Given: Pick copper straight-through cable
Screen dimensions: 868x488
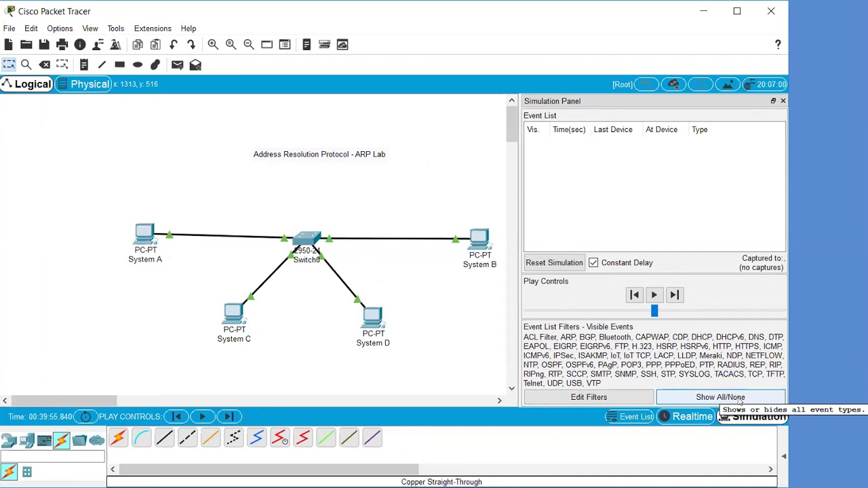Looking at the screenshot, I should pos(164,438).
